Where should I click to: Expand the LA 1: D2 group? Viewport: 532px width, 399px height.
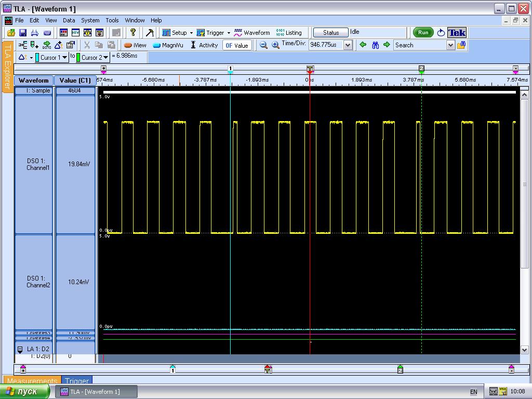coord(20,350)
